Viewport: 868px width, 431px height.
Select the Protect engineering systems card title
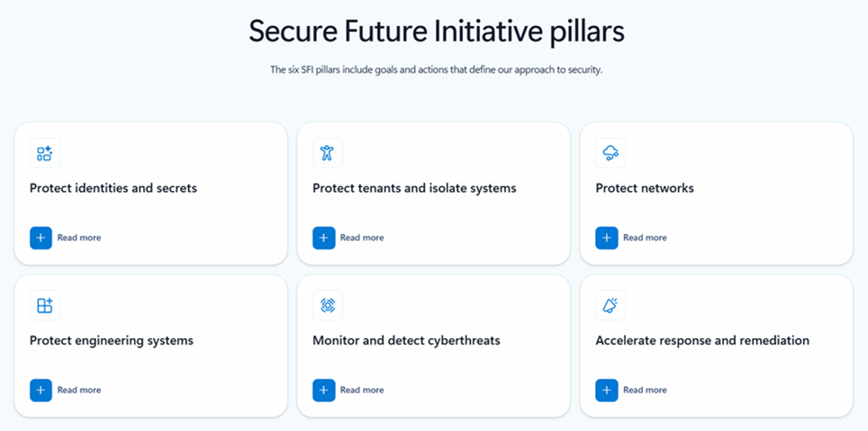pyautogui.click(x=112, y=341)
